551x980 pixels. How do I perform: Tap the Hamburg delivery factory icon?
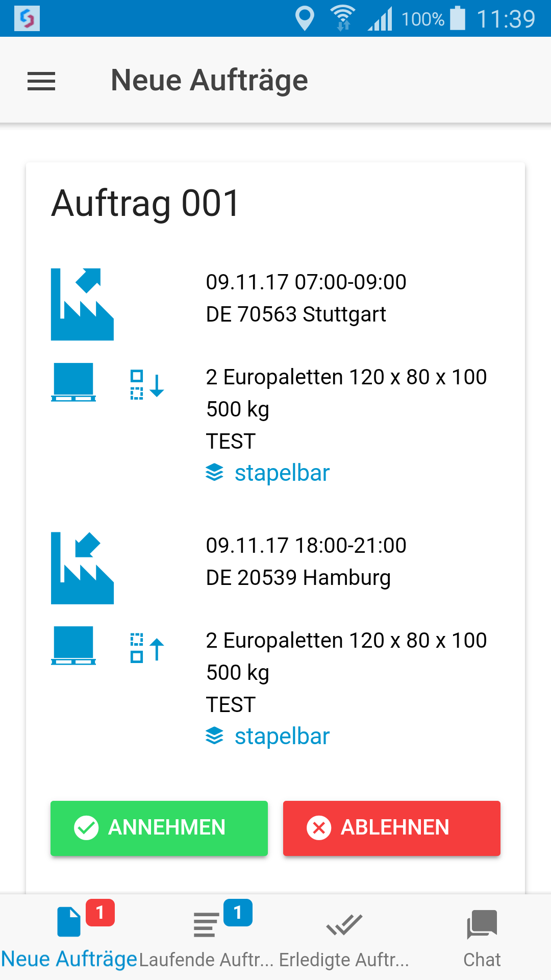[x=82, y=568]
